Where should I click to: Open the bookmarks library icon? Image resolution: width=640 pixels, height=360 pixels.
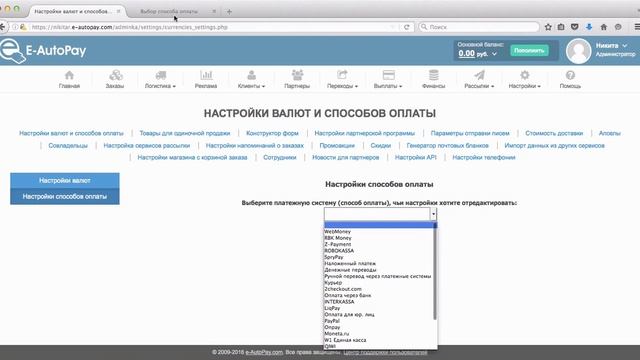tap(561, 27)
